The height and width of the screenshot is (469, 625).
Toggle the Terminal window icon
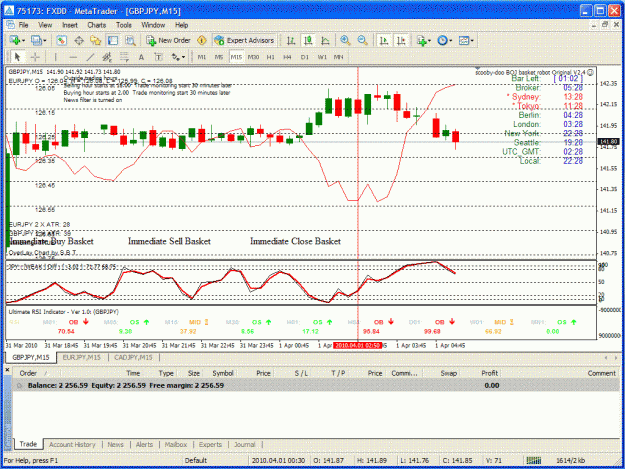pyautogui.click(x=113, y=40)
